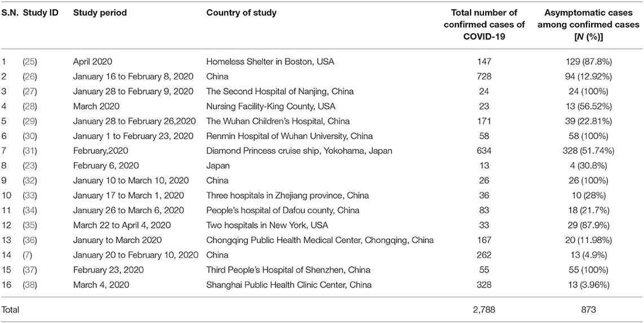The image size is (644, 323).
Task: Select the "Country of study" column header
Action: [241, 13]
